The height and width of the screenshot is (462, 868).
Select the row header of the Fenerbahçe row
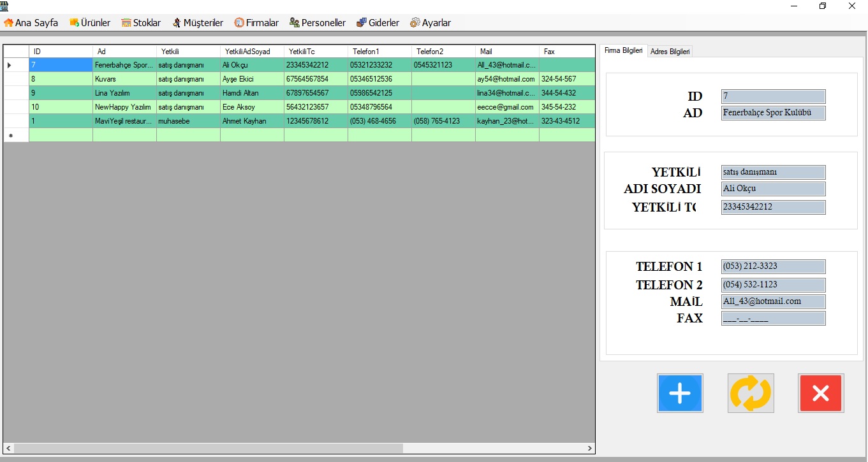click(x=16, y=65)
